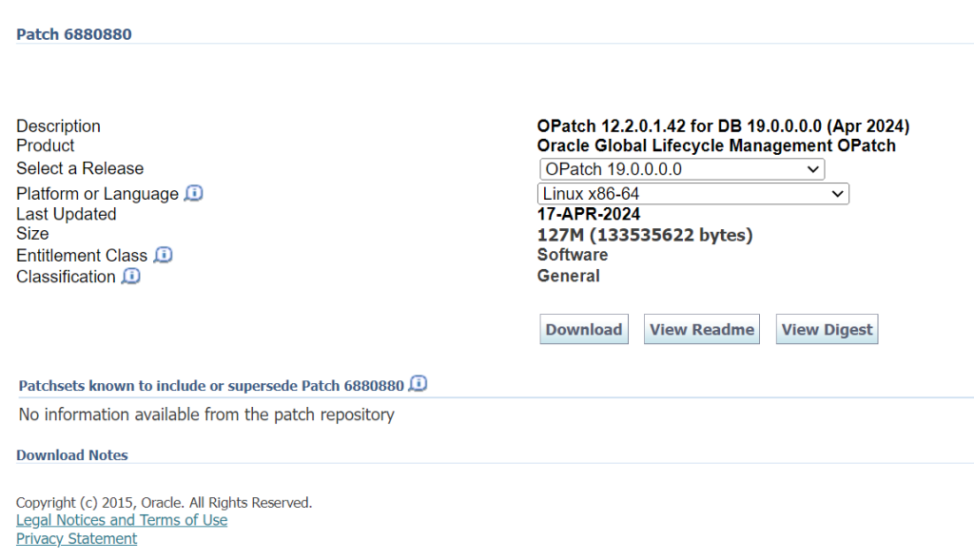Viewport: 974px width, 560px height.
Task: Show info for Patchsets known to include heading
Action: tap(419, 384)
